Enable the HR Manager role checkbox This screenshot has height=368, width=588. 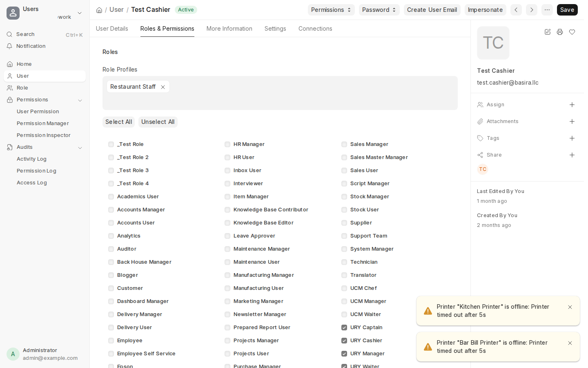(227, 144)
